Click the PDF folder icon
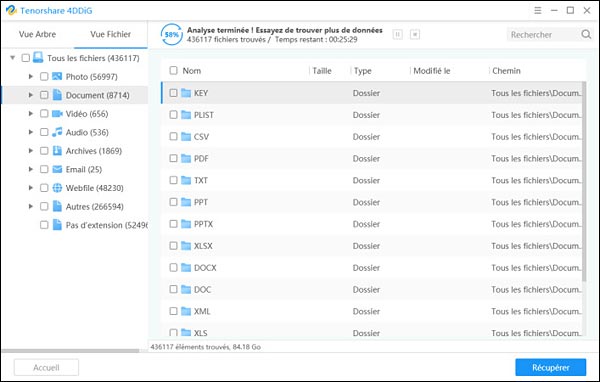The width and height of the screenshot is (600, 382). coord(186,158)
